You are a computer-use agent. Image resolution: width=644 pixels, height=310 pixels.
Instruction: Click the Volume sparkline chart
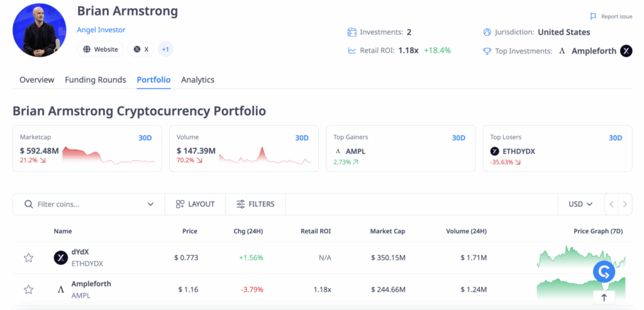[265, 155]
